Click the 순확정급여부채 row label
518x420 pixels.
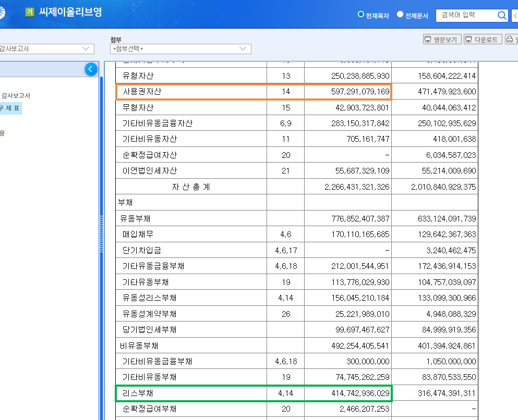click(149, 409)
